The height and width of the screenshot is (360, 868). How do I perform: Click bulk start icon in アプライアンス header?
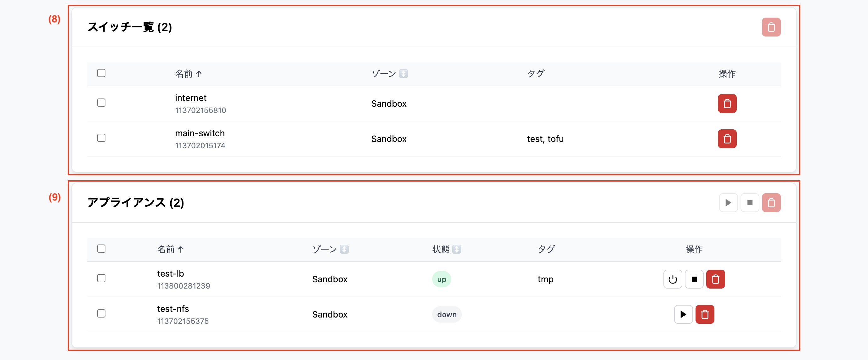pyautogui.click(x=728, y=203)
